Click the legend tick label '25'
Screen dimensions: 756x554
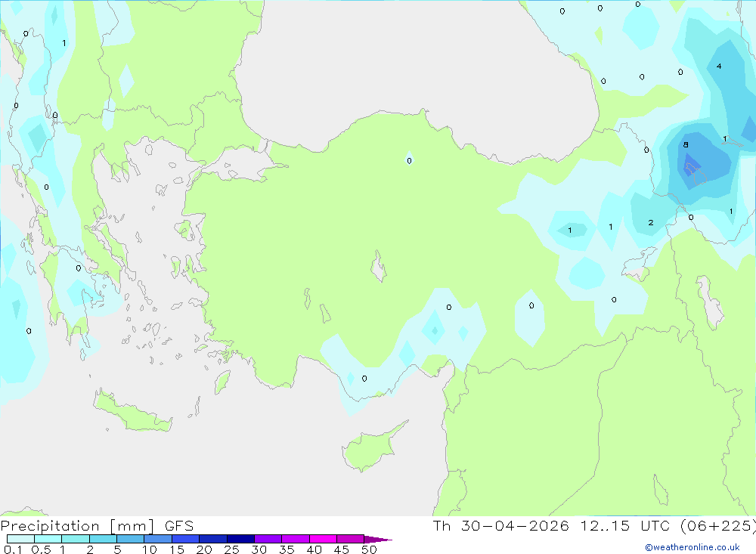point(231,549)
